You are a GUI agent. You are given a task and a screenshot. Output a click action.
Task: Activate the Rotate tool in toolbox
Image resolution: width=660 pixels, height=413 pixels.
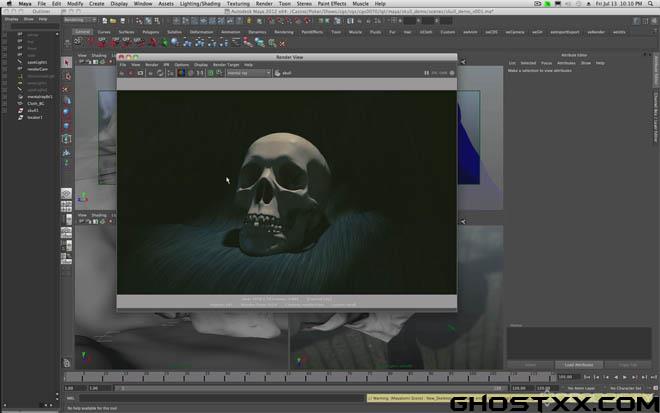[x=67, y=112]
